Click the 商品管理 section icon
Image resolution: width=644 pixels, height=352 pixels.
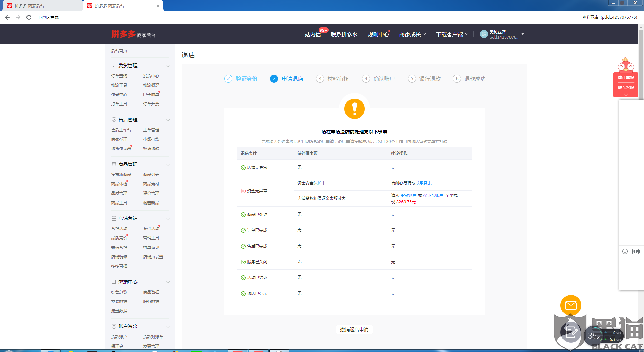114,164
